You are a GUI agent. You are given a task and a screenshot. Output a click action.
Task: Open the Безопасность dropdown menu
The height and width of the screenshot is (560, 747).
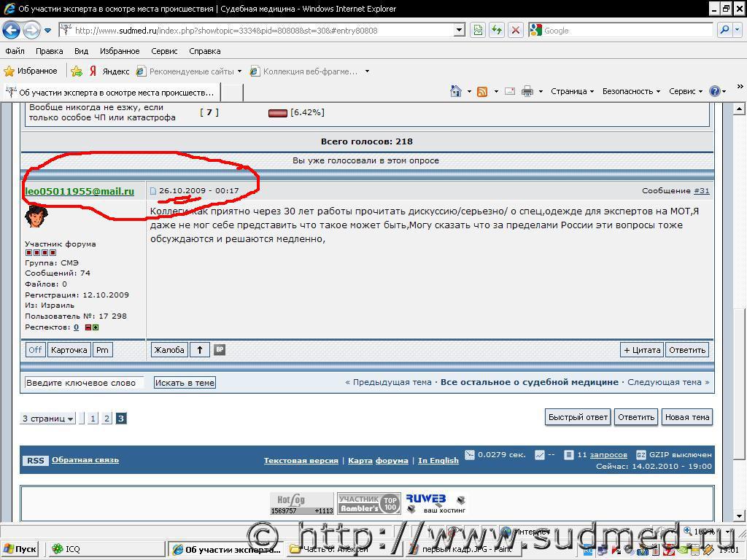630,91
